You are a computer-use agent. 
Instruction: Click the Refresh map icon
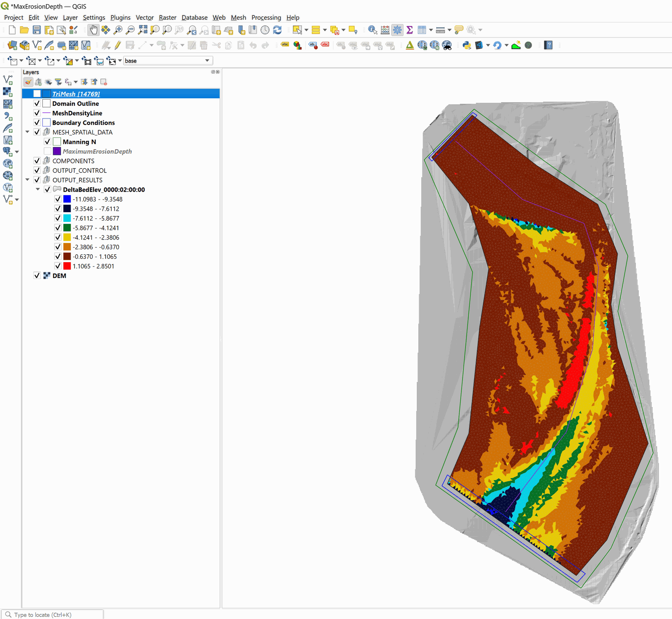click(277, 30)
